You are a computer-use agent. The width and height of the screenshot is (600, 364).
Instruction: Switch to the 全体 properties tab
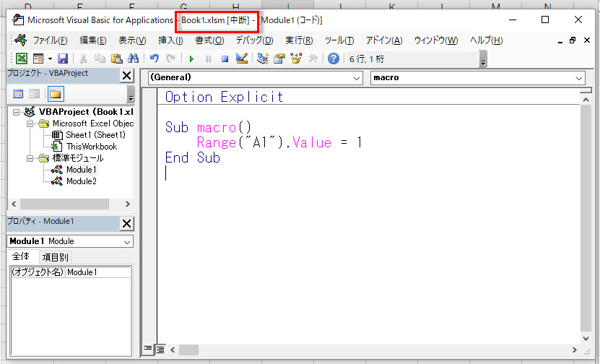click(21, 256)
